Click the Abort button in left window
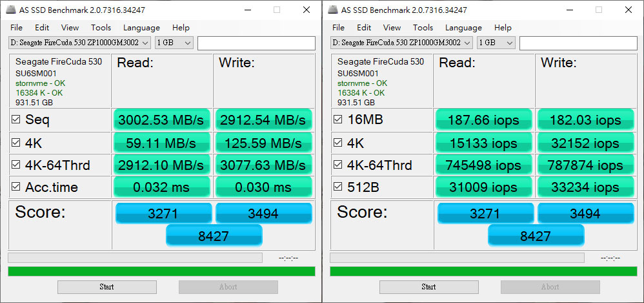Screen dimensions: 644x303 coord(228,287)
